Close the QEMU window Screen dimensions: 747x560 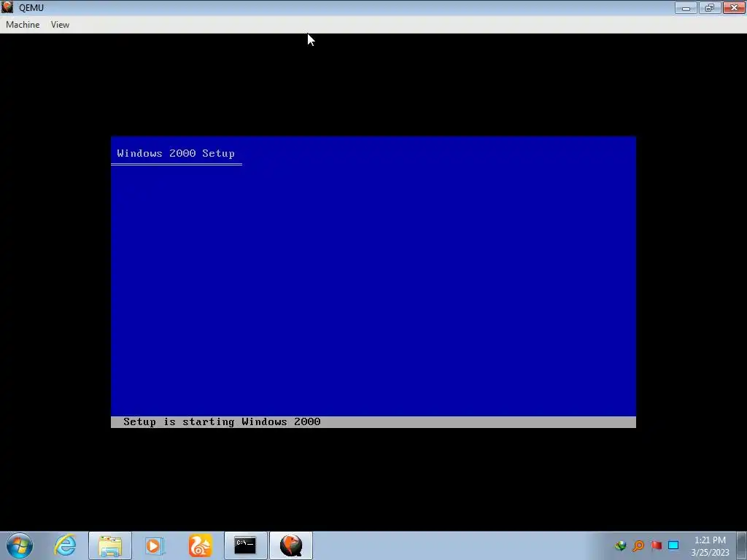click(x=734, y=7)
